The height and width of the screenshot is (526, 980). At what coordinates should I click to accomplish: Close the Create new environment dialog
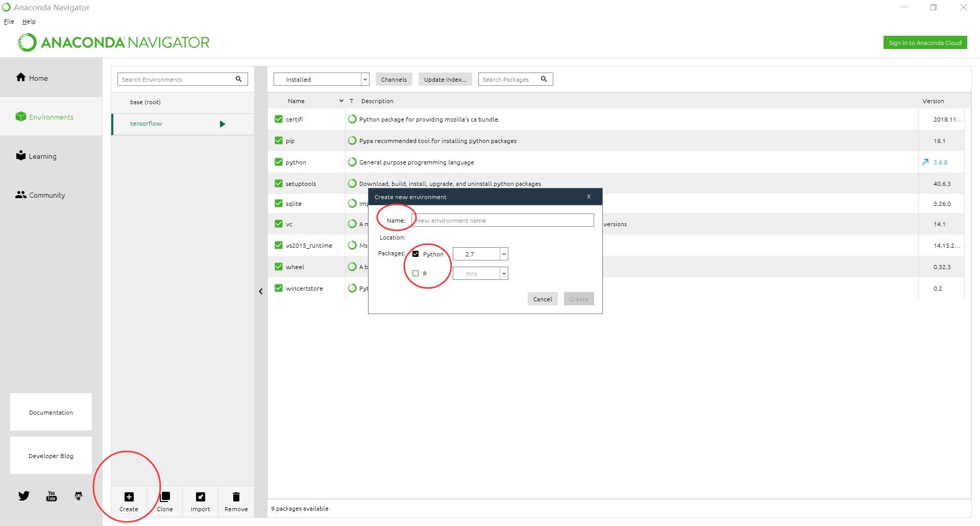[589, 197]
